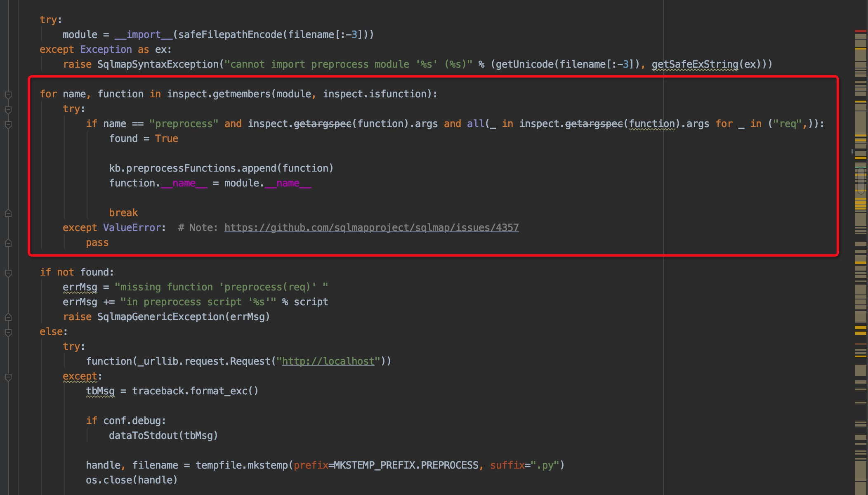
Task: Click the 'found = True' assignment
Action: point(144,139)
